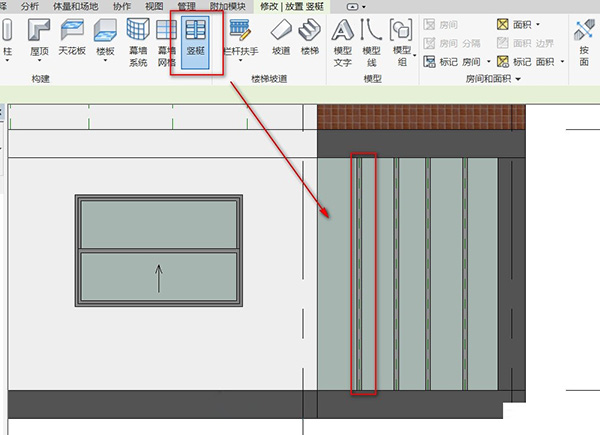
Task: Expand the 面积 dropdown arrow
Action: 538,24
